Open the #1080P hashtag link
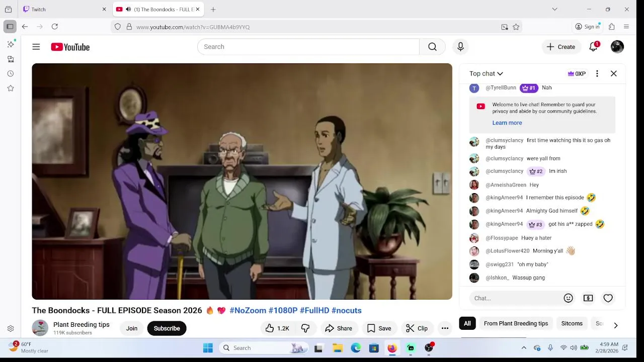Image resolution: width=644 pixels, height=362 pixels. [x=283, y=310]
